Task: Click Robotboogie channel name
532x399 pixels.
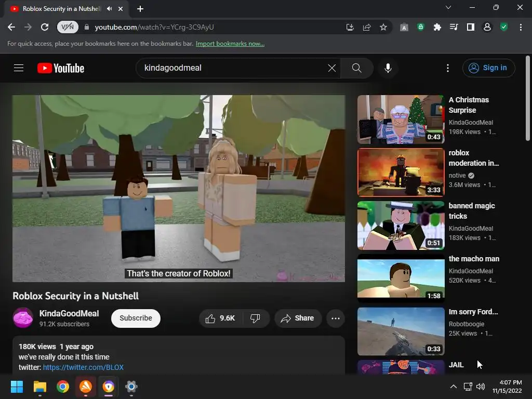Action: 467,324
